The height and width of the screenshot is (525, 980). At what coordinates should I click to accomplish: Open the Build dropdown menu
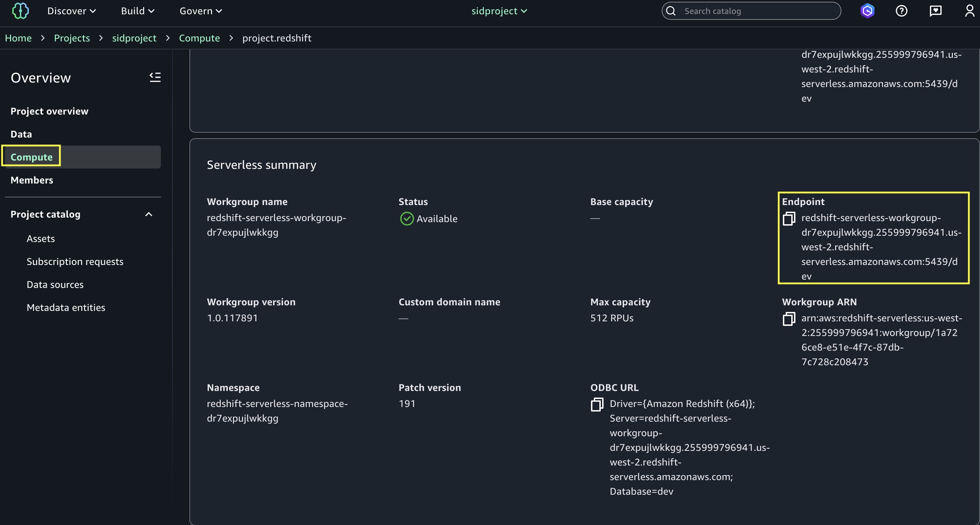pos(137,11)
